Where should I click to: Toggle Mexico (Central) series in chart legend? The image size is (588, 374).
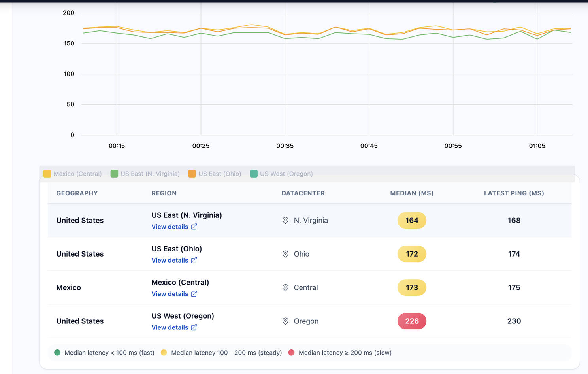coord(73,174)
